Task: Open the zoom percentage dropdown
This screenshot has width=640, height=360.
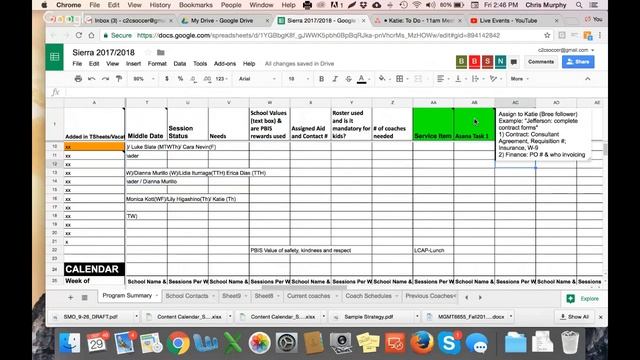Action: click(143, 79)
